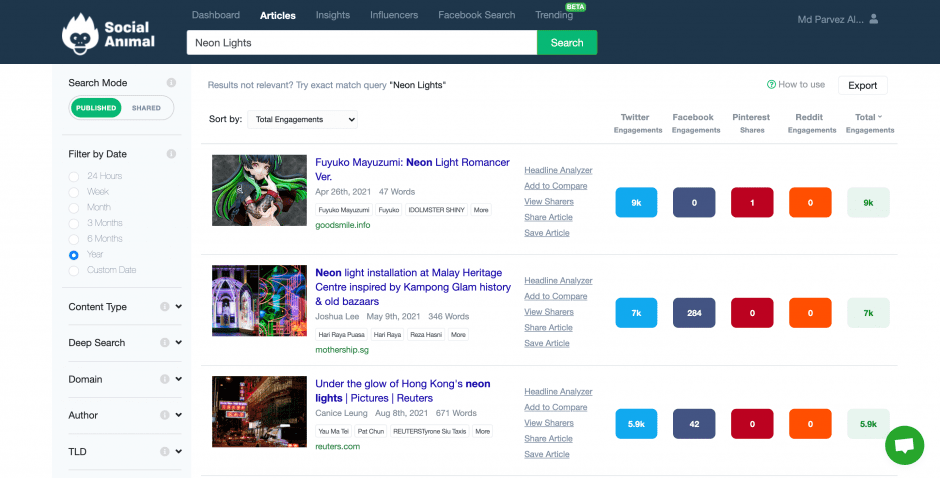Click Twitter 9k engagements for Fuyuko article
Screen dimensions: 940x478
click(x=636, y=203)
